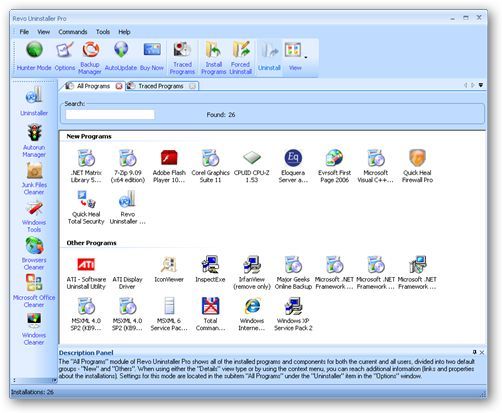The width and height of the screenshot is (502, 413).
Task: Activate Hunter Mode in the toolbar
Action: pos(34,56)
